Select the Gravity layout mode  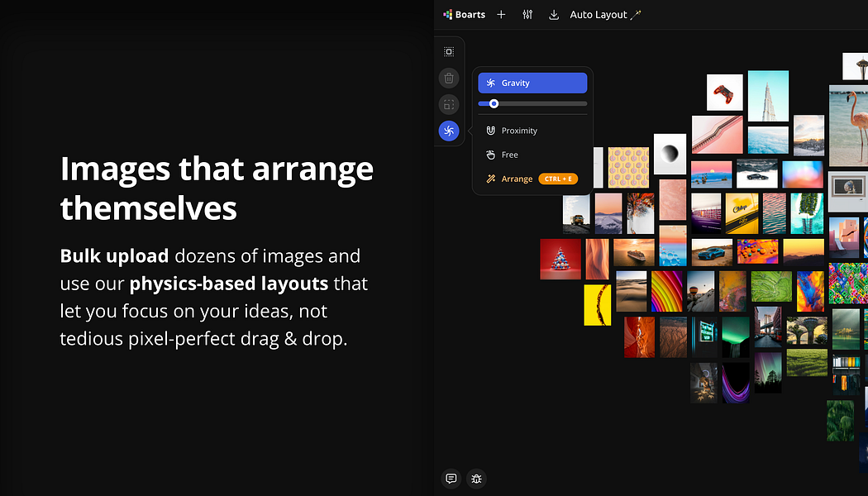point(532,83)
